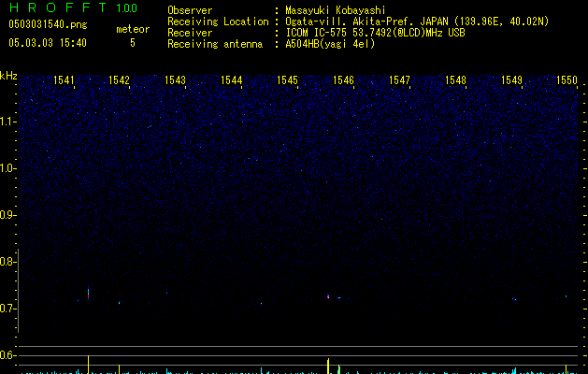Click the 1546 time marker
This screenshot has width=588, height=374.
tap(343, 80)
